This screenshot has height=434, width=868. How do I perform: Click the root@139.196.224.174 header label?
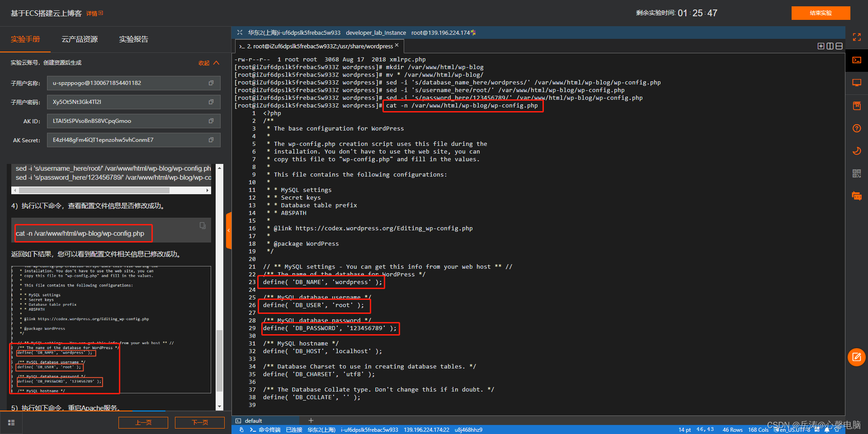click(x=440, y=33)
